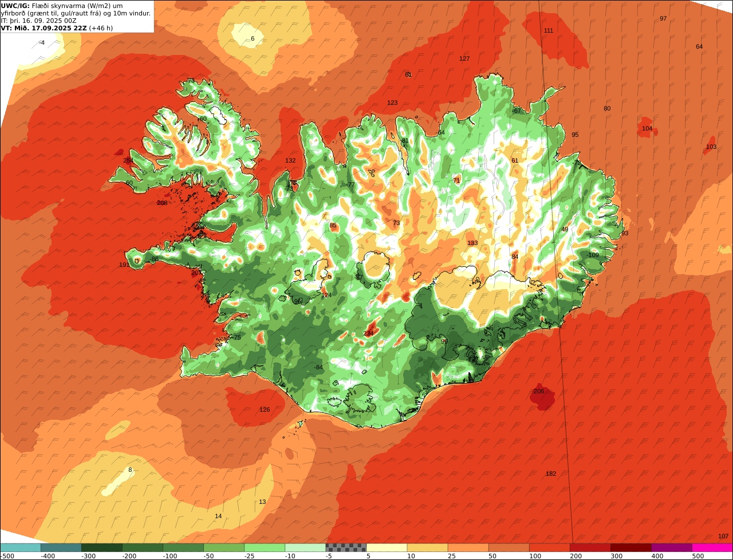The height and width of the screenshot is (560, 733).
Task: Click the flux value 132 on the map
Action: pos(290,160)
